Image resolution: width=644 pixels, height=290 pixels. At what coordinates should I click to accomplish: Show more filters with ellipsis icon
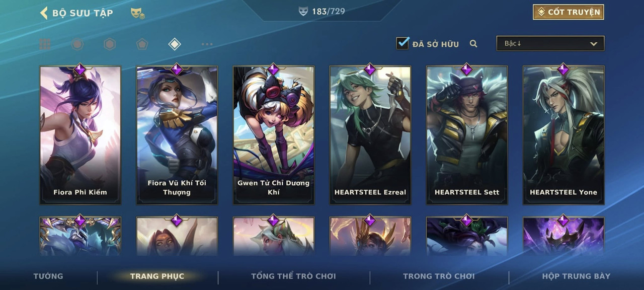click(x=207, y=44)
